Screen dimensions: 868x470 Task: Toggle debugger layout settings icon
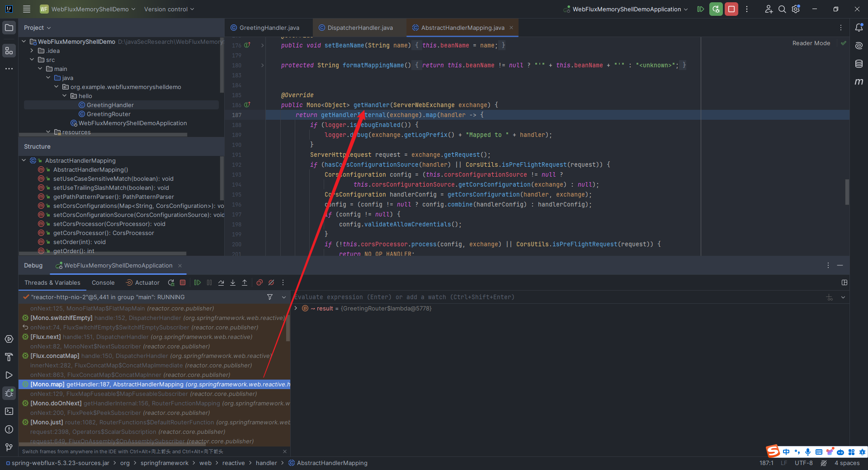(844, 283)
